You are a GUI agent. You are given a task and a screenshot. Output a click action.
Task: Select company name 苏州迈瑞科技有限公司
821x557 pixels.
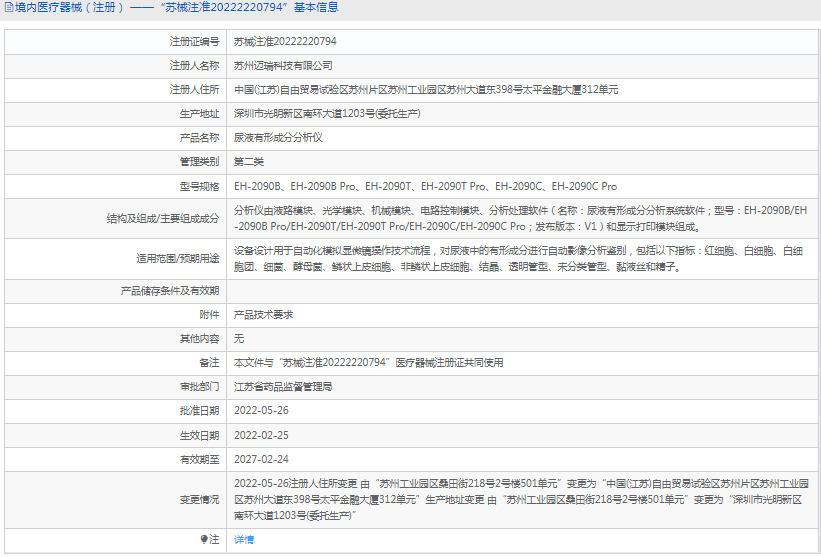coord(283,66)
